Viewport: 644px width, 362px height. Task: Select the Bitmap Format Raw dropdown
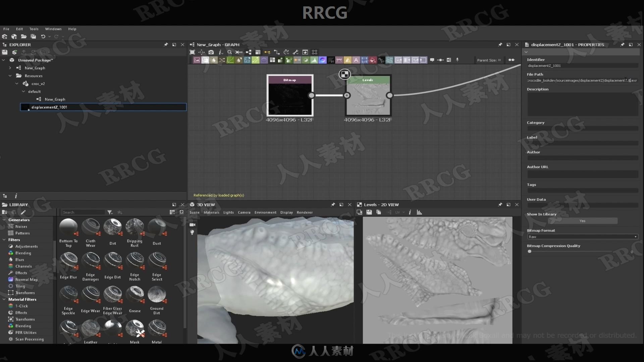click(582, 236)
